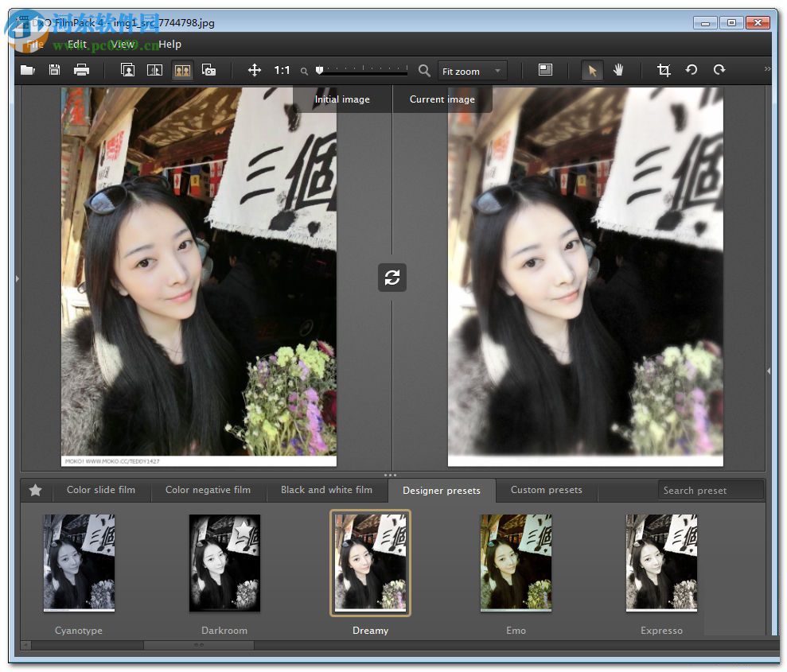Toggle split preview view mode
This screenshot has width=787, height=672.
[155, 70]
